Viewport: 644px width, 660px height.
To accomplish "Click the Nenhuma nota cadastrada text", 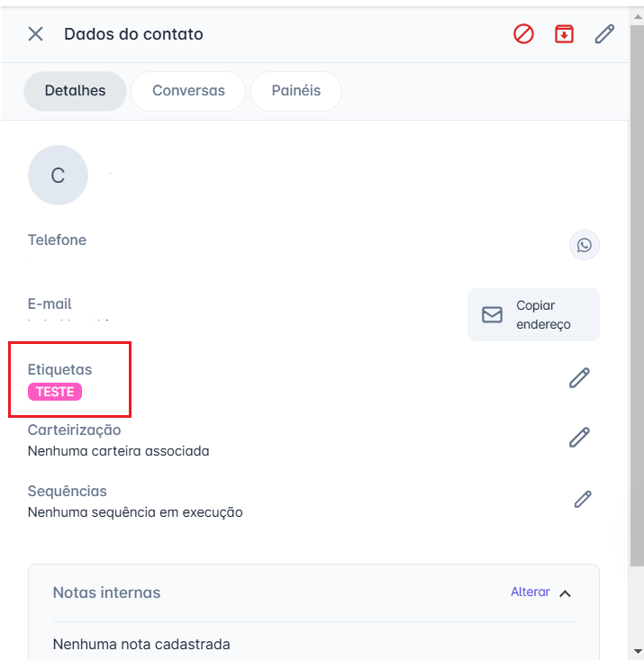I will (141, 644).
